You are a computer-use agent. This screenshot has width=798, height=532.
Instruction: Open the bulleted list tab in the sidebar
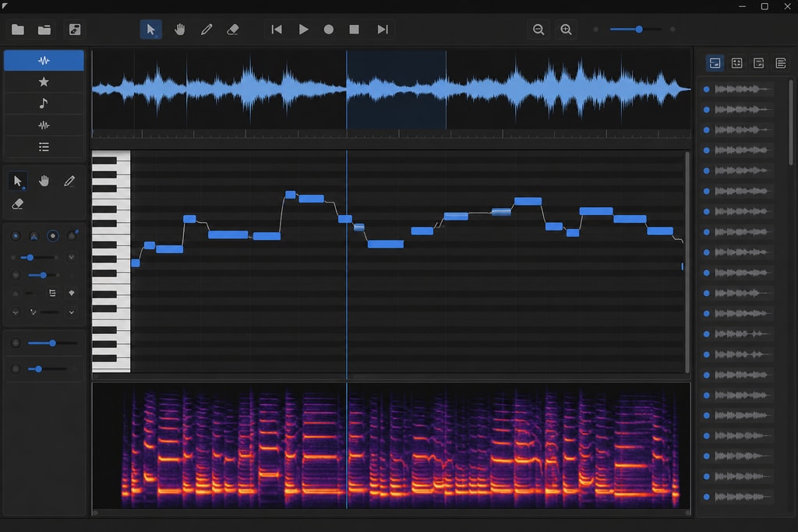click(44, 147)
